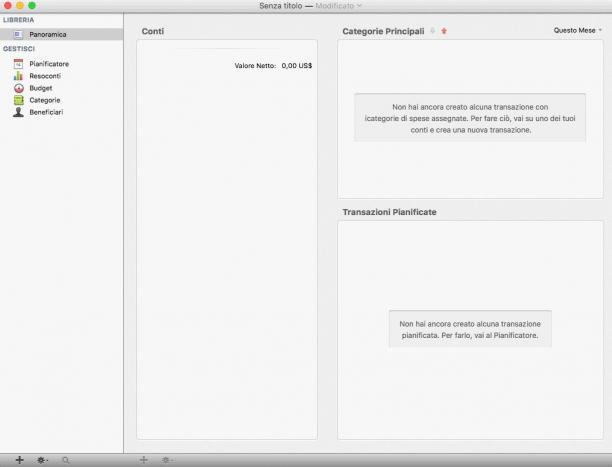Click the Categorie green icon

(18, 100)
